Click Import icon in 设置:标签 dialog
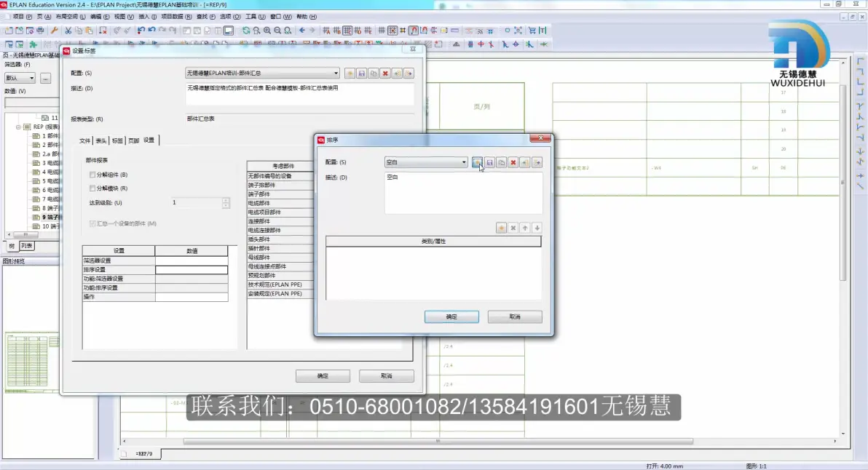Viewport: 868px width, 470px height. [397, 73]
